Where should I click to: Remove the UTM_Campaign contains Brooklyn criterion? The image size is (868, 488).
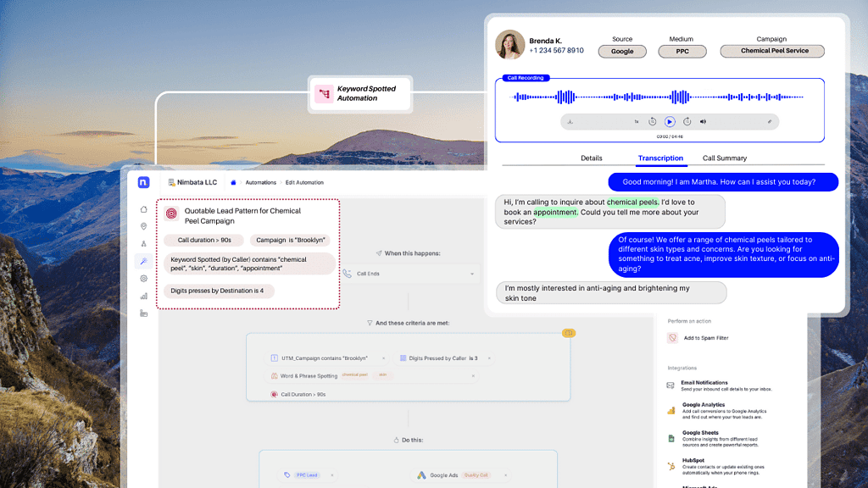click(x=383, y=358)
